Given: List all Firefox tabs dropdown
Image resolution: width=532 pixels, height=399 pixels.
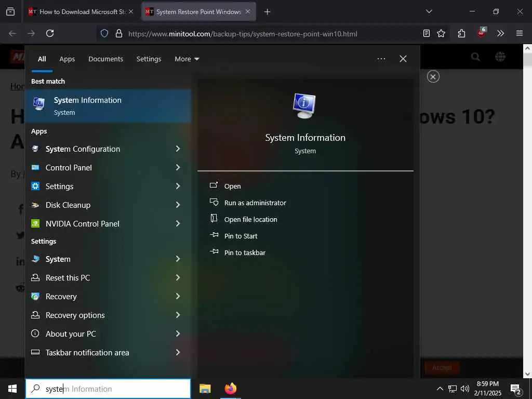Looking at the screenshot, I should pos(429,11).
